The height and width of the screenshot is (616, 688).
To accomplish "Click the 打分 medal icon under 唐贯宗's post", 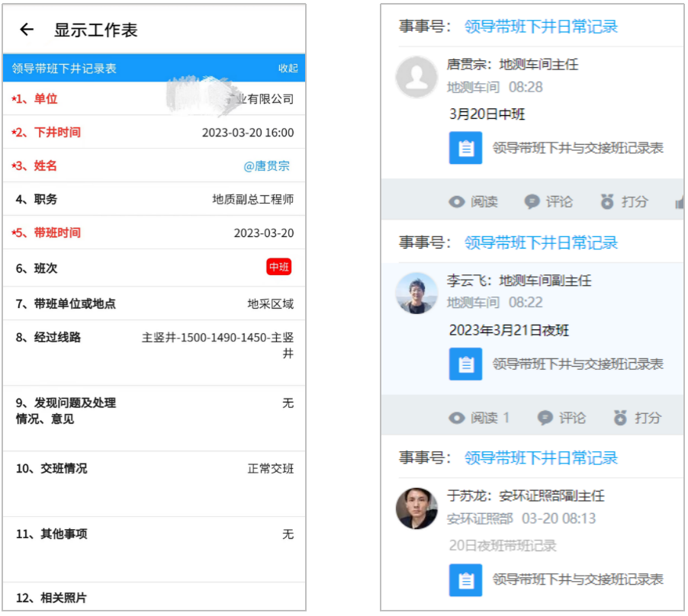I will pyautogui.click(x=607, y=202).
